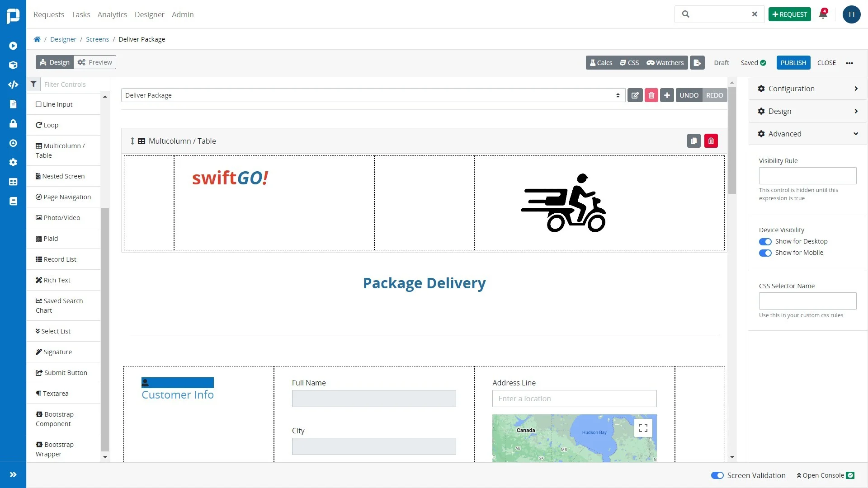Open the Analytics menu
This screenshot has height=488, width=868.
pyautogui.click(x=112, y=14)
